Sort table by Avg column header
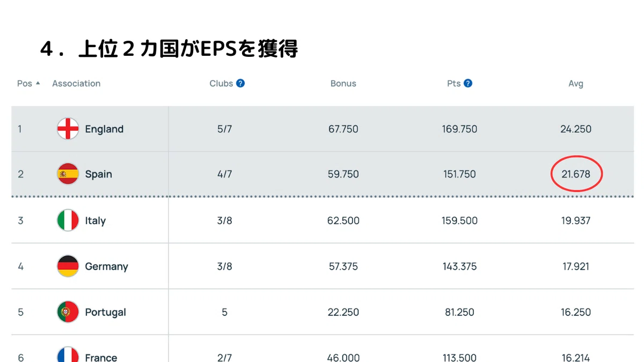This screenshot has width=644, height=362. (576, 84)
